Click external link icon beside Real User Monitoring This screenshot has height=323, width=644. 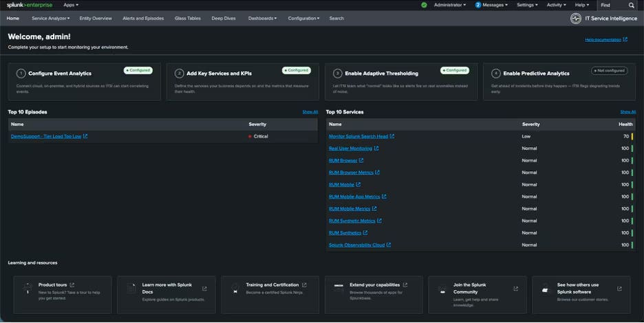point(376,148)
